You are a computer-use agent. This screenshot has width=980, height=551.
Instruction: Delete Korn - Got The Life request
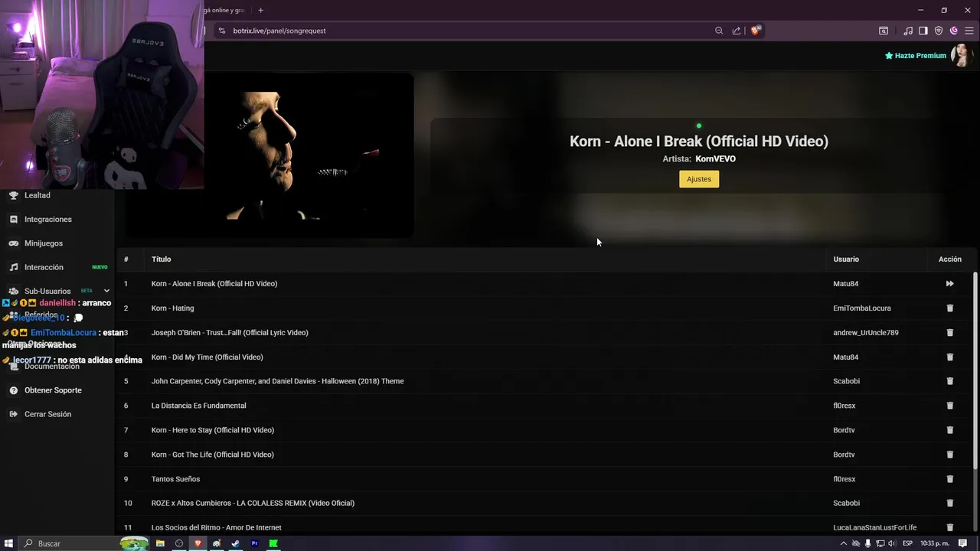950,455
